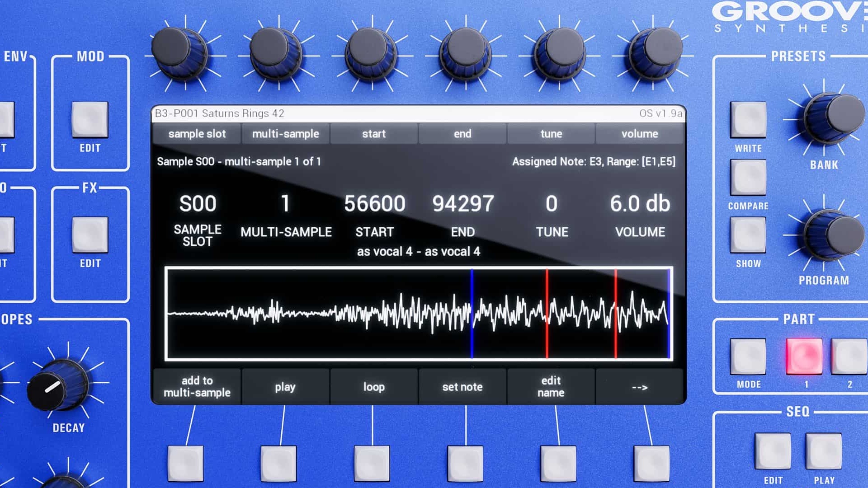Toggle the Part 2 button

tap(850, 356)
